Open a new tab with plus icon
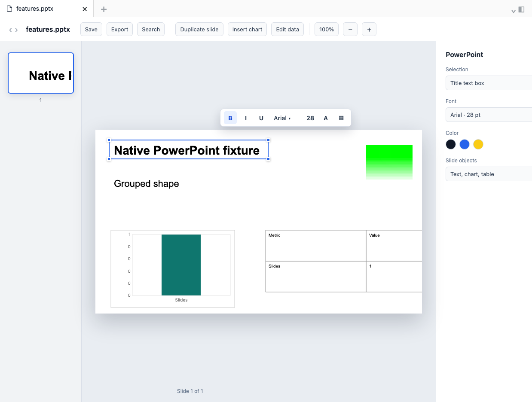Image resolution: width=532 pixels, height=402 pixels. (104, 9)
